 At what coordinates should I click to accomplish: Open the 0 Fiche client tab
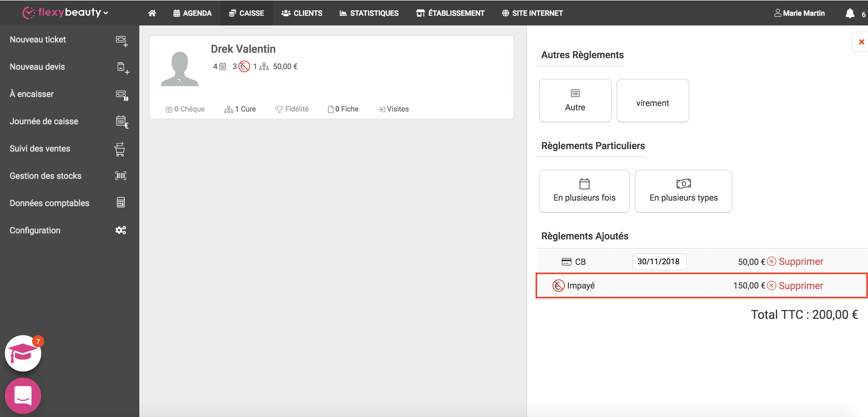pyautogui.click(x=343, y=109)
